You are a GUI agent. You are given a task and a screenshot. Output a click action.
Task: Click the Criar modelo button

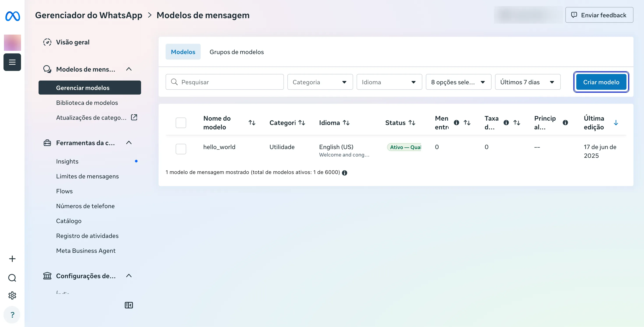point(601,82)
